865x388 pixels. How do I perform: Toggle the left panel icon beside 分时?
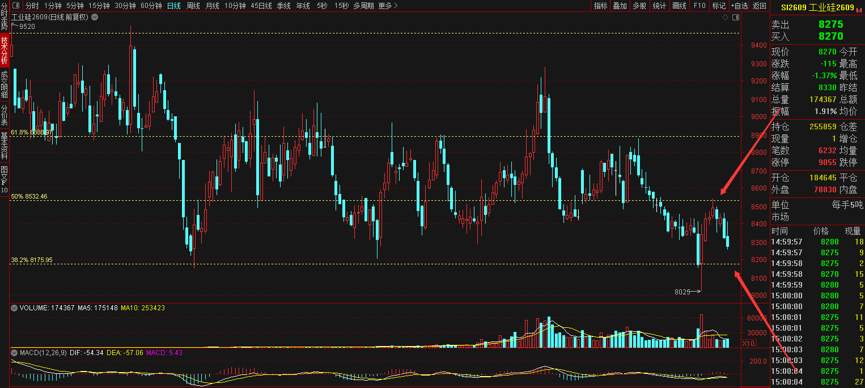coord(15,6)
